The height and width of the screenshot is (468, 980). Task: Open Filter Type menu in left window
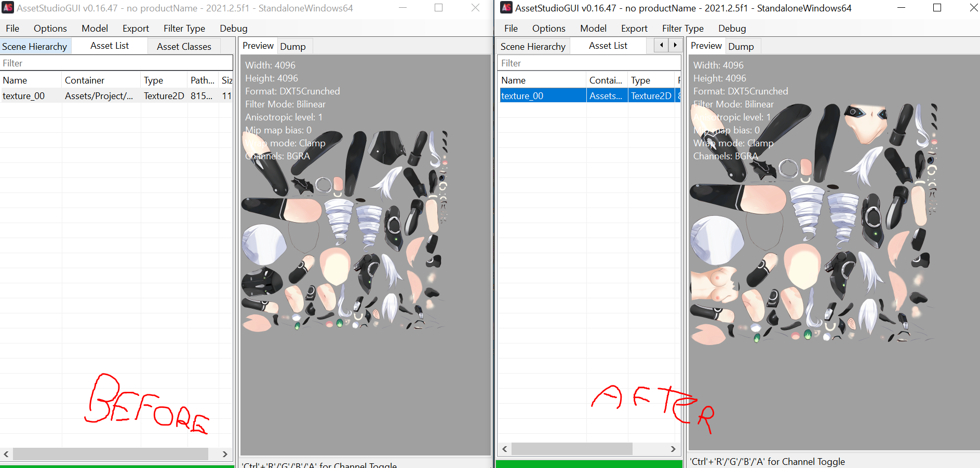[184, 28]
